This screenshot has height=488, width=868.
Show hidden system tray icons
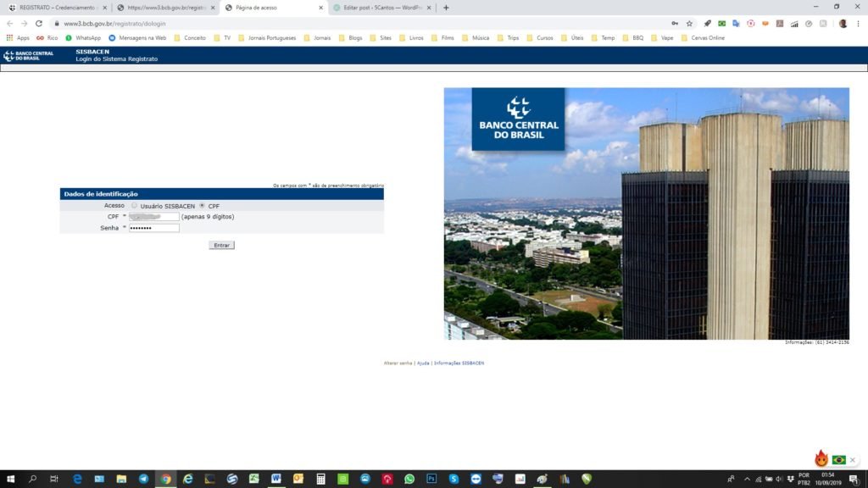(x=748, y=479)
